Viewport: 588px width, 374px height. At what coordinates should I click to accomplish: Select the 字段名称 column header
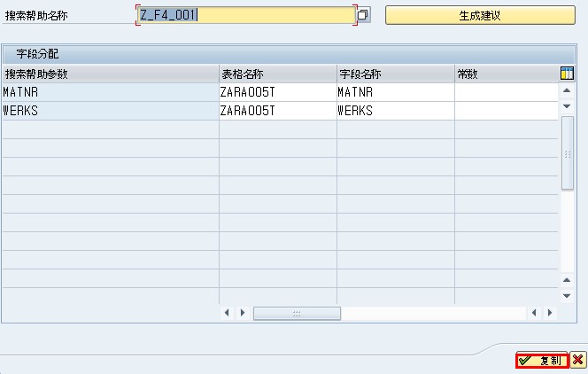(x=396, y=74)
